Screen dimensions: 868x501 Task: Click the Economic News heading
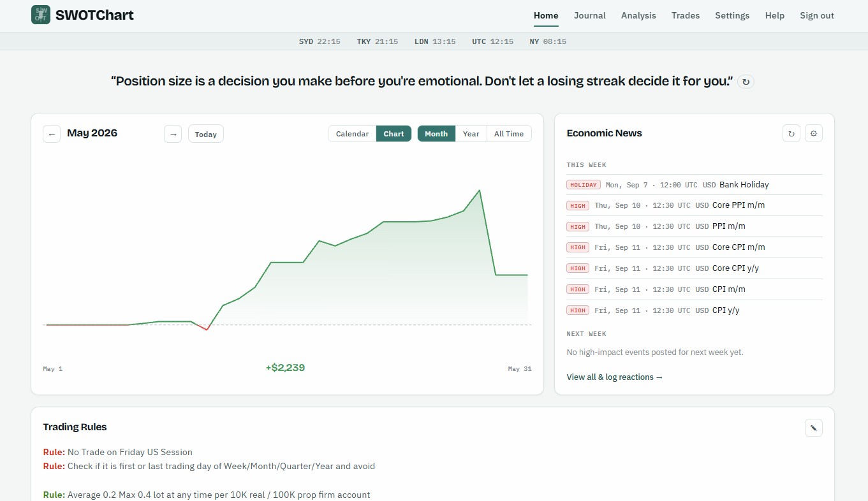605,133
